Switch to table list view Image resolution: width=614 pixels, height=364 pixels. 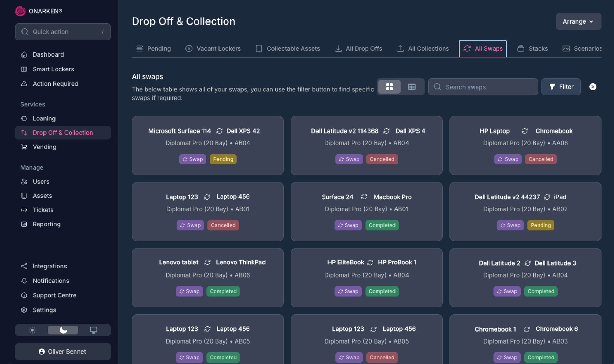(412, 87)
